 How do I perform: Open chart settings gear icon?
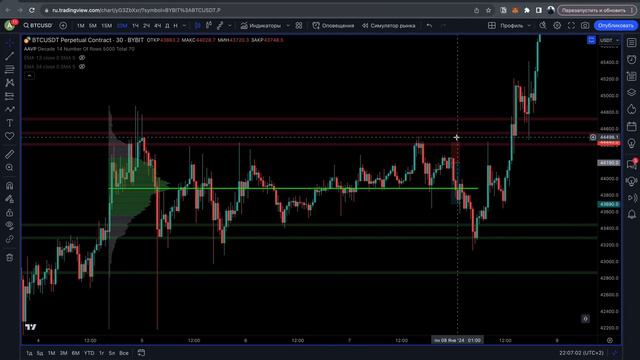click(557, 26)
